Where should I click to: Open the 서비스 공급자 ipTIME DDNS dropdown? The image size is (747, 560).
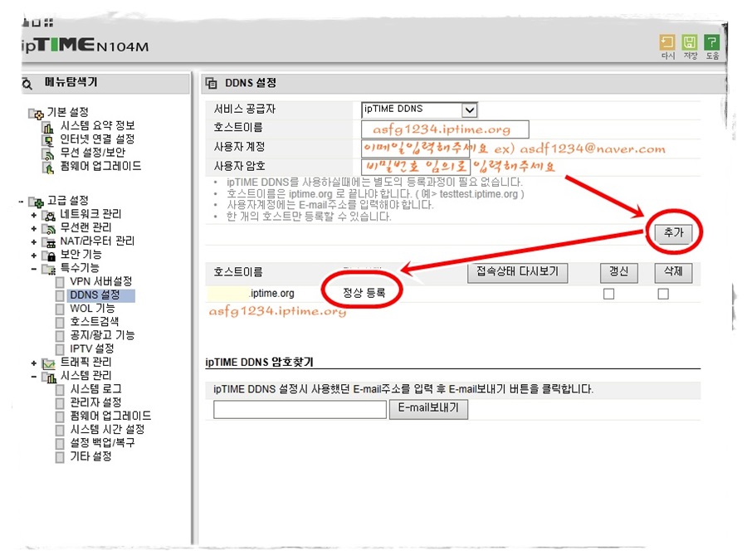(x=419, y=110)
